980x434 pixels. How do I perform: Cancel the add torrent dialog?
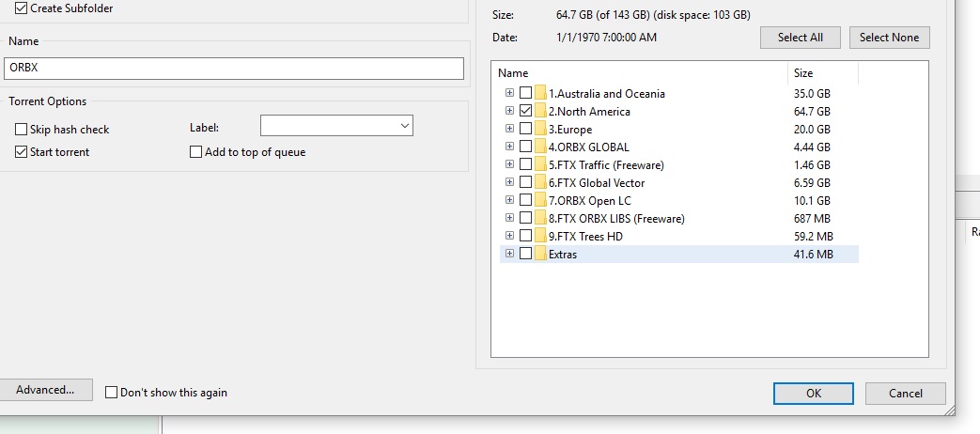point(905,394)
